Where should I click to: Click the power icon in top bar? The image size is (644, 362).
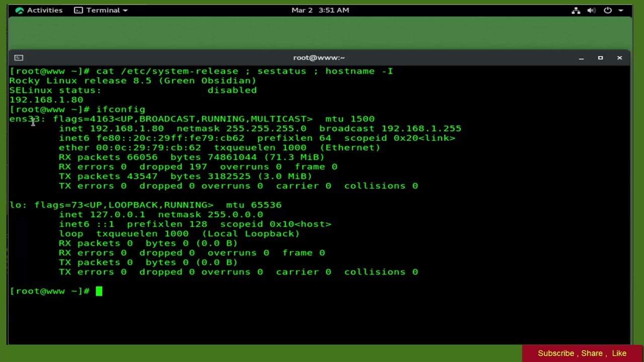click(608, 10)
